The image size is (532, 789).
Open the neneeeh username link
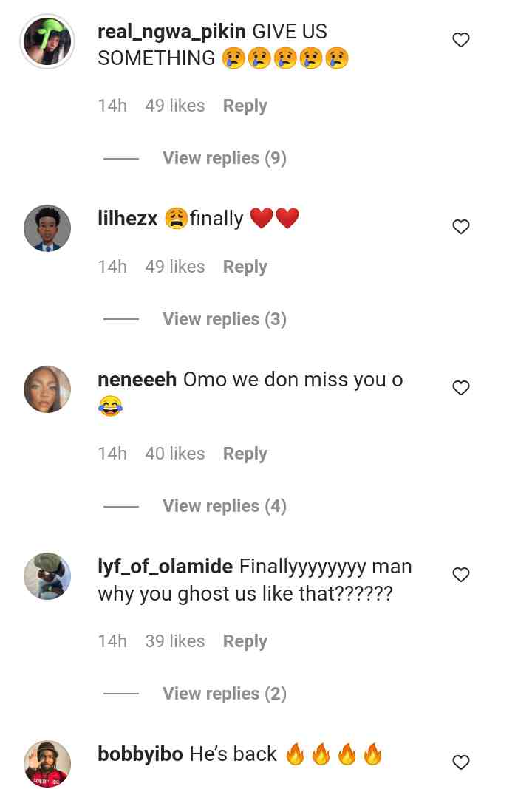(137, 380)
